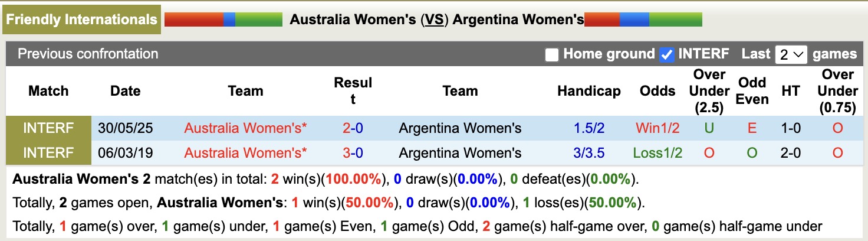Screen dimensions: 868x241
Task: Click Argentina Women's form color bar
Action: (643, 20)
